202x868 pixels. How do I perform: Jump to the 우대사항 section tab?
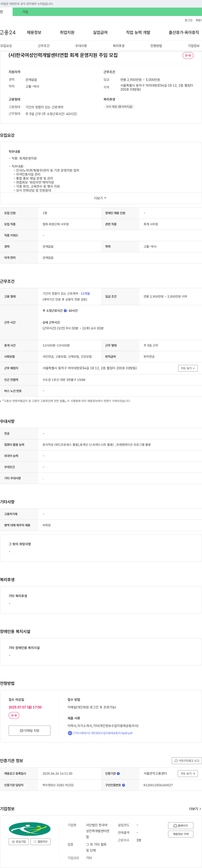point(81,46)
